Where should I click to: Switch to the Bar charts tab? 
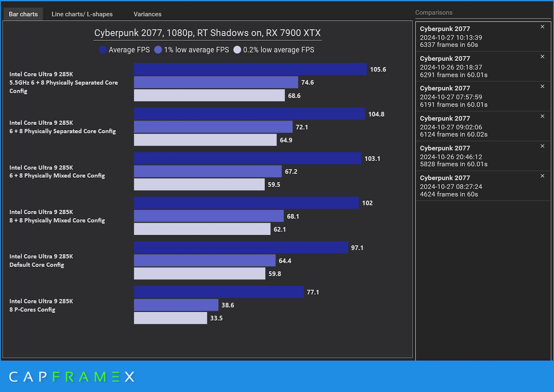click(23, 14)
